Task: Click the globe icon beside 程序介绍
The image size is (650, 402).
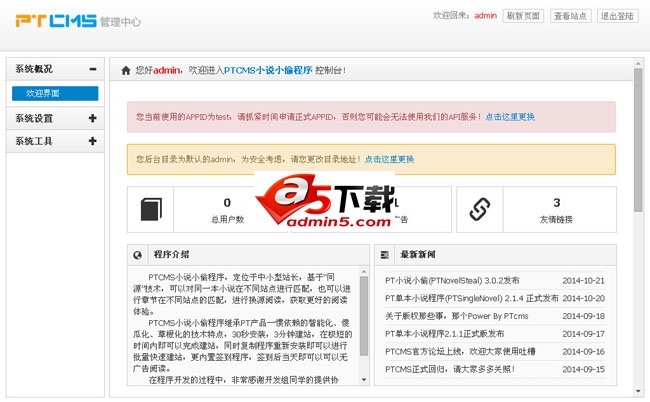Action: (x=138, y=255)
